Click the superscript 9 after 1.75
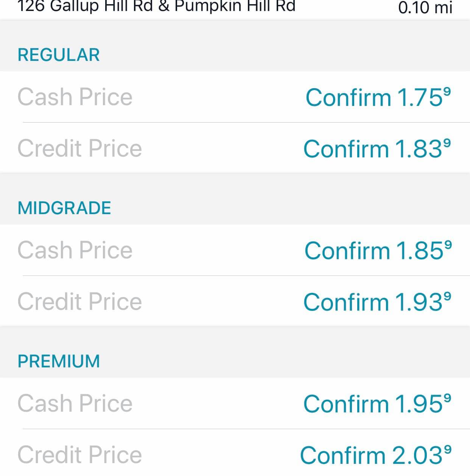470x476 pixels. pyautogui.click(x=447, y=92)
